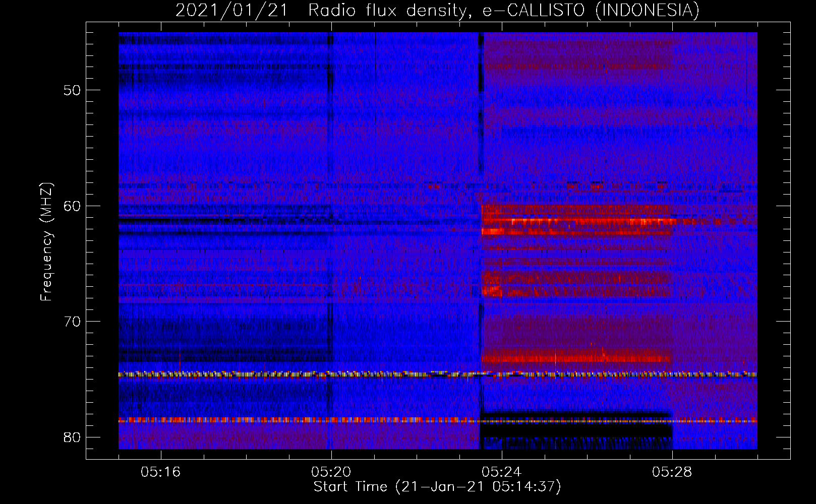816x504 pixels.
Task: Click the 70 frequency tick label
Action: pyautogui.click(x=73, y=322)
